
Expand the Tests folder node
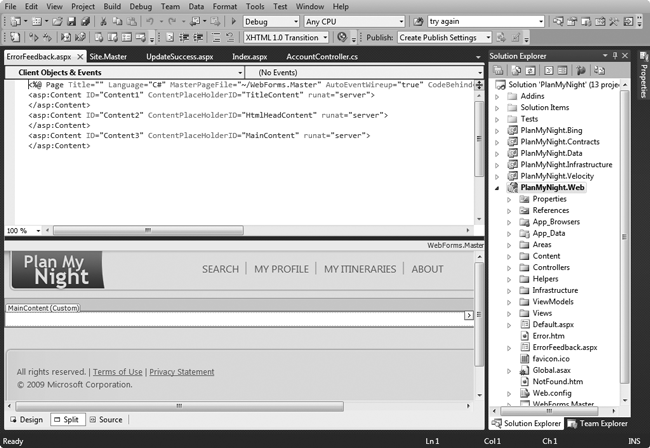point(497,119)
